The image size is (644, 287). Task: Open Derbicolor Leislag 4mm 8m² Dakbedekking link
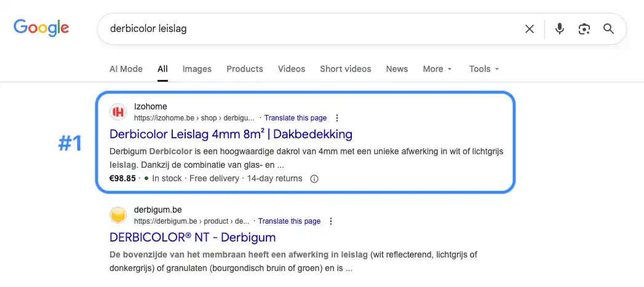click(x=231, y=134)
